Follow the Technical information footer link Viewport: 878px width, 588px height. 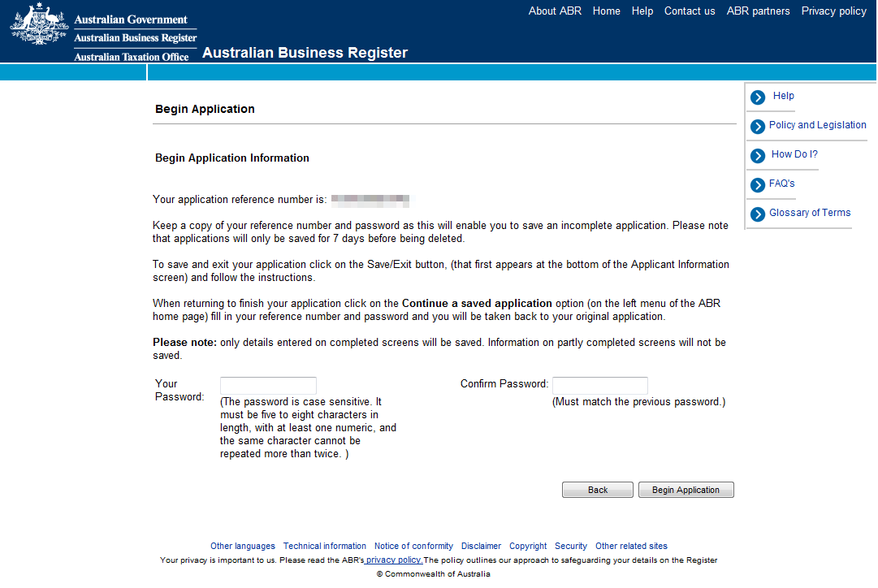tap(325, 547)
